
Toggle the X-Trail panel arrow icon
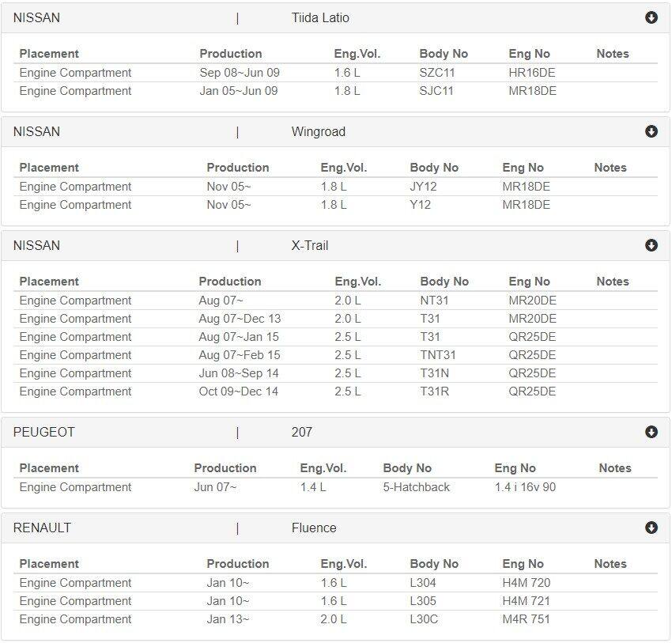click(x=651, y=245)
